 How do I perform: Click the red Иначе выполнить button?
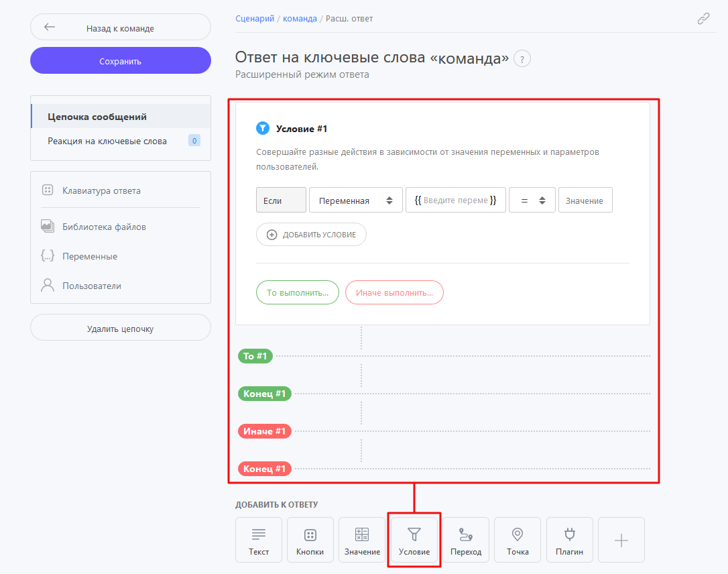(x=394, y=292)
